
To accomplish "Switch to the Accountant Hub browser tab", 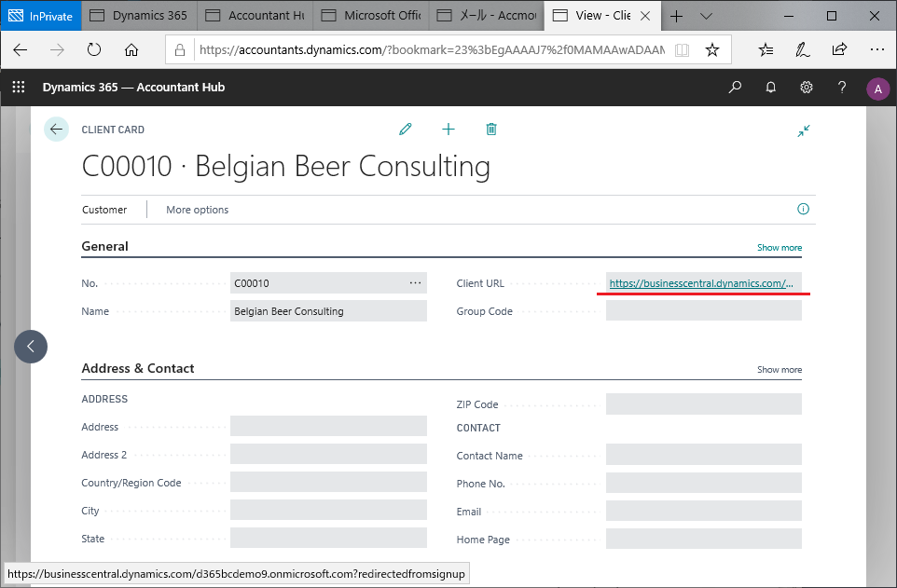I will pos(255,16).
